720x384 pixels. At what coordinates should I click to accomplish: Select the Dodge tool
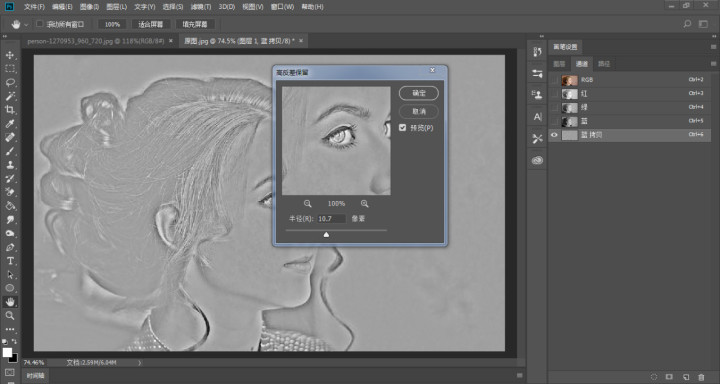tap(10, 233)
